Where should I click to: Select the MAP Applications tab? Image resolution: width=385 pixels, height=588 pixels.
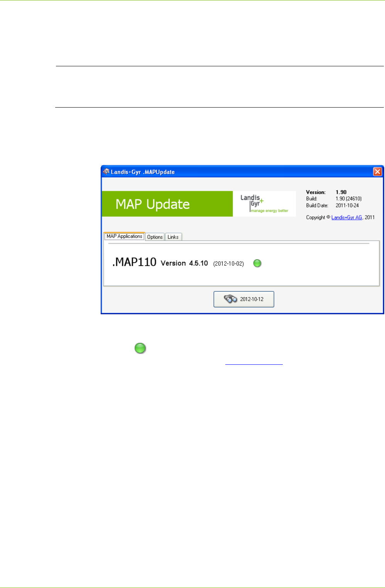click(124, 236)
